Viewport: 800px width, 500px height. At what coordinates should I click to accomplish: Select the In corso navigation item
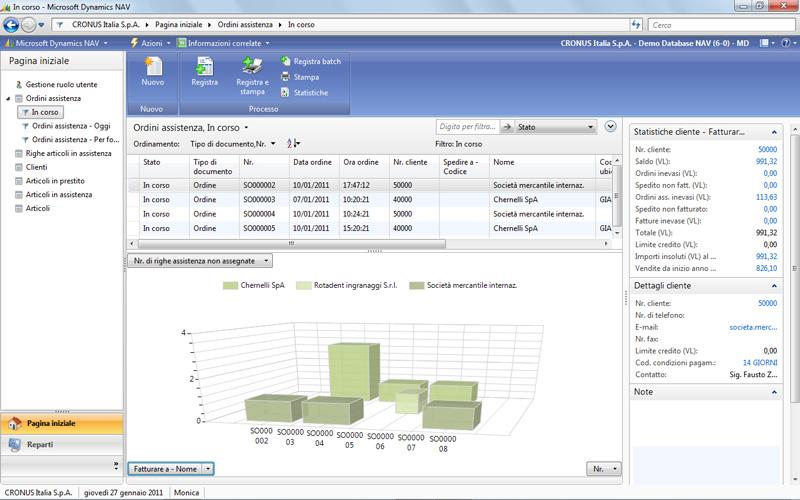coord(40,112)
